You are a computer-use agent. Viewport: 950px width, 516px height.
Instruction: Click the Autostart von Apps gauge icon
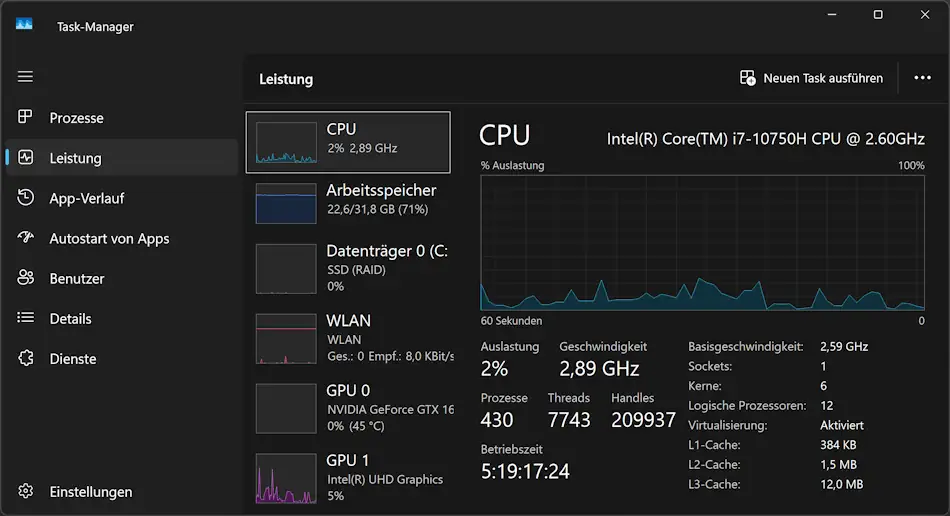coord(25,237)
